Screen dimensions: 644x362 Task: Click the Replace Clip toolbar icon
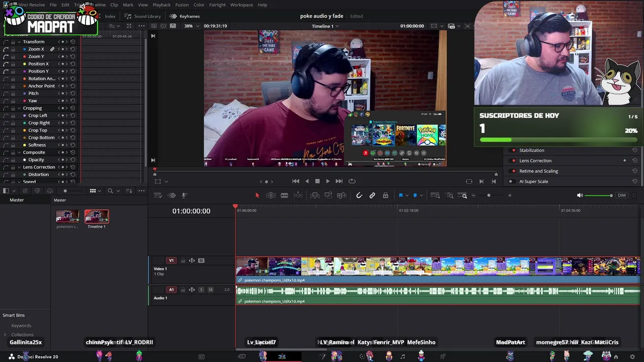point(342,195)
